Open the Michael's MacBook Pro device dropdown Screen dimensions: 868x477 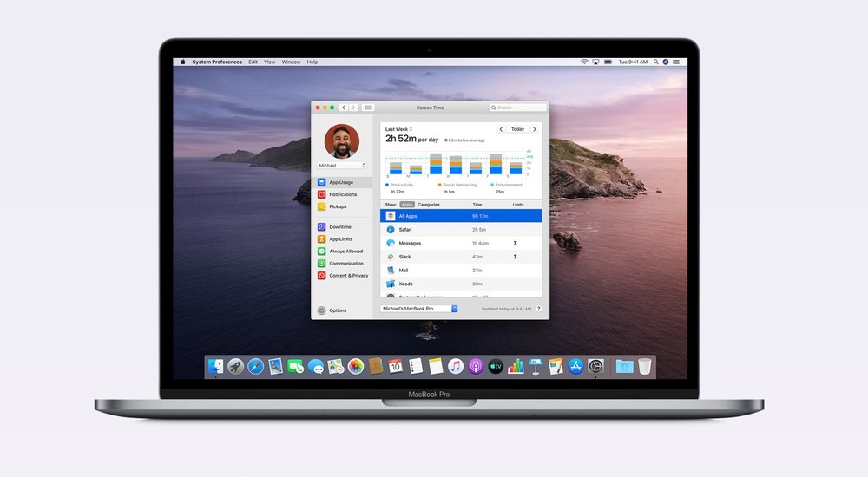pos(419,309)
